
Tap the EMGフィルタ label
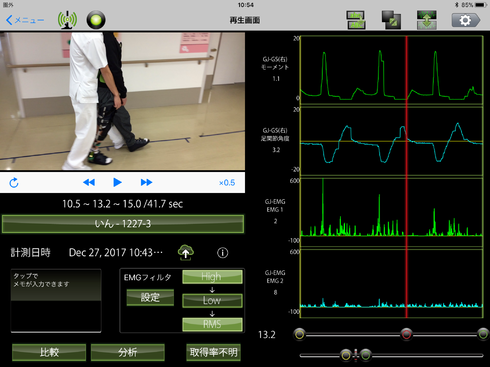[x=148, y=277]
